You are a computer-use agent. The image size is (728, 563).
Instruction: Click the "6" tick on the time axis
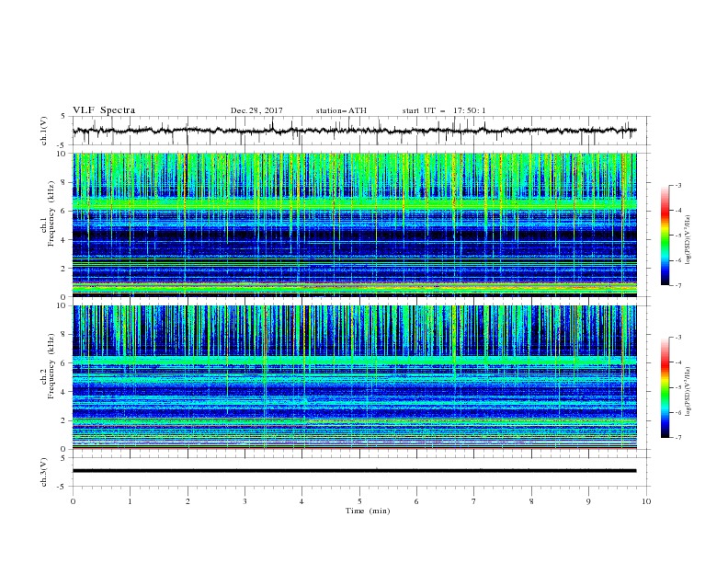417,501
